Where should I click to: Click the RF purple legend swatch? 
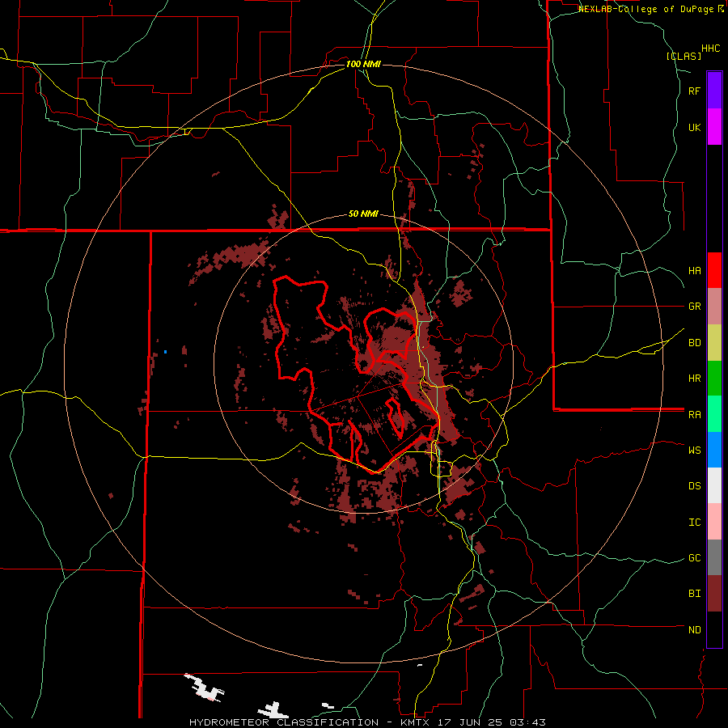point(714,91)
